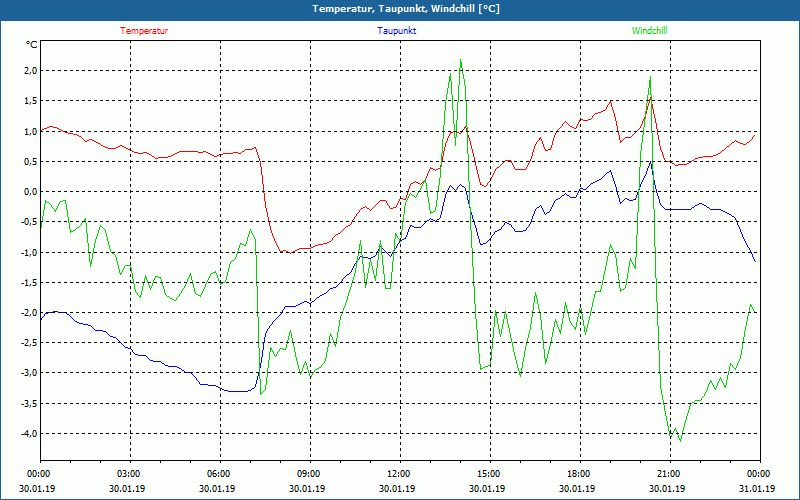Click the chart title 'Temperatur, Taupunkt, Windchill [°C]'

pyautogui.click(x=406, y=9)
